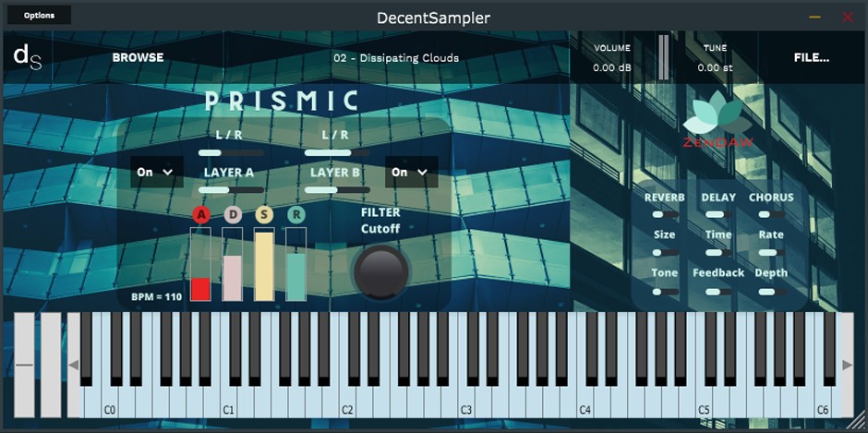Adjust Layer B L/R pan slider

pyautogui.click(x=337, y=153)
